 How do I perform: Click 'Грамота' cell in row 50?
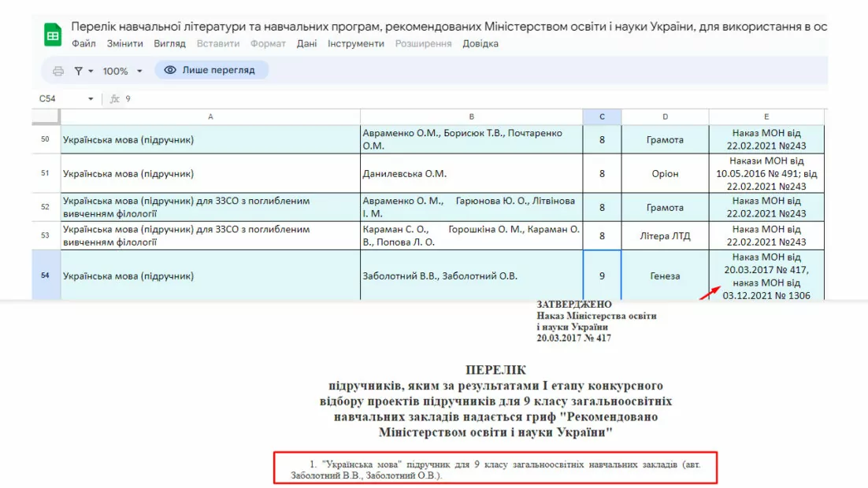coord(666,139)
